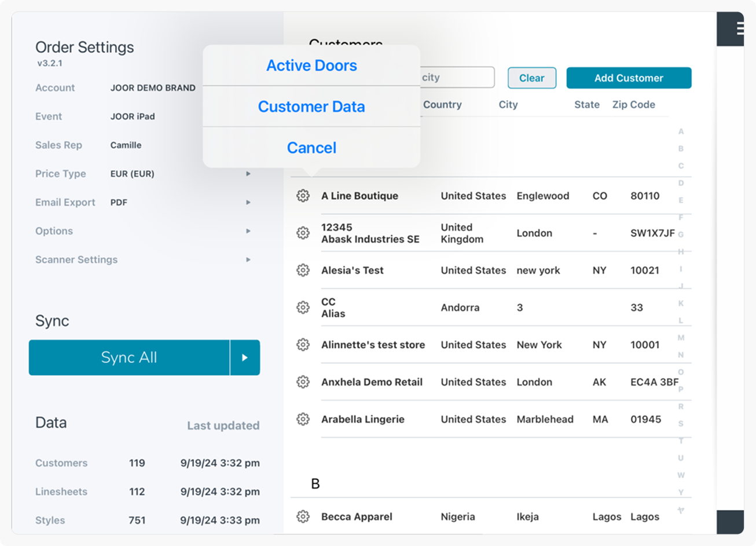Expand the Scanner Settings row

click(x=248, y=259)
